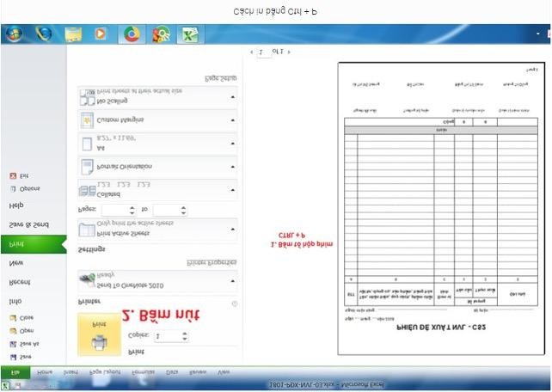Switch to the Review ribbon tab
Image resolution: width=552 pixels, height=392 pixels.
click(x=198, y=372)
